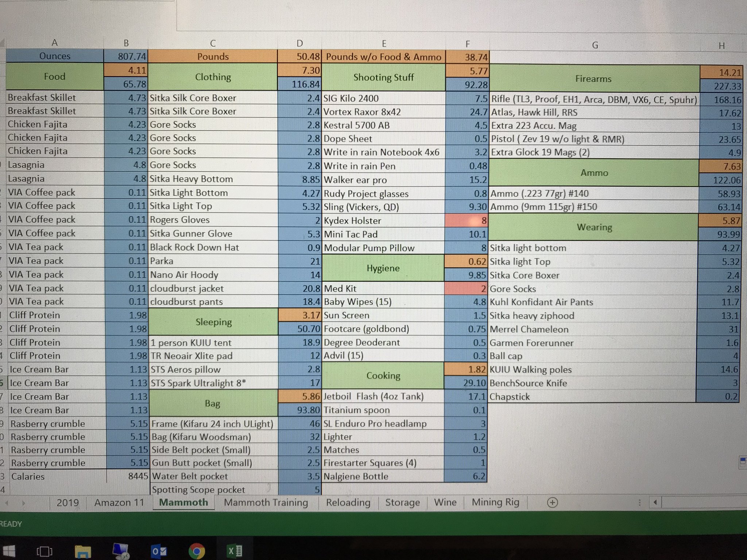Click the Storage sheet tab
747x560 pixels.
(x=402, y=502)
